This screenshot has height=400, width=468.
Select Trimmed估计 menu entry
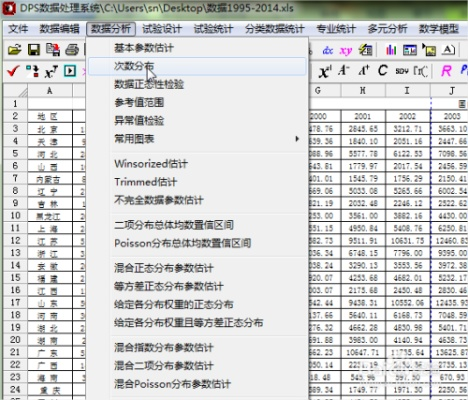point(197,182)
